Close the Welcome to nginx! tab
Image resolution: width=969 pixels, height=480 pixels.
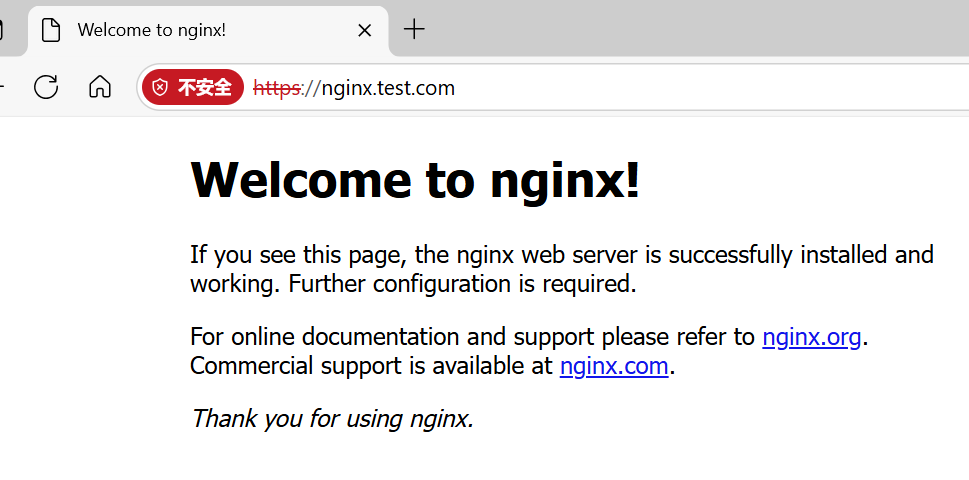(x=365, y=30)
